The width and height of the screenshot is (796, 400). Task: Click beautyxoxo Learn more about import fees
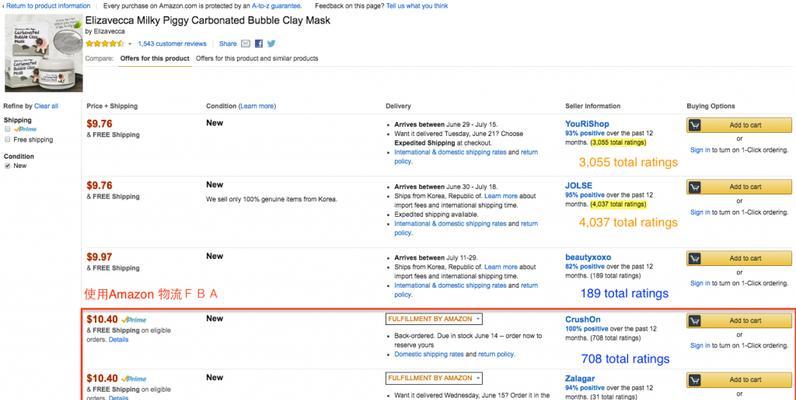(x=501, y=267)
